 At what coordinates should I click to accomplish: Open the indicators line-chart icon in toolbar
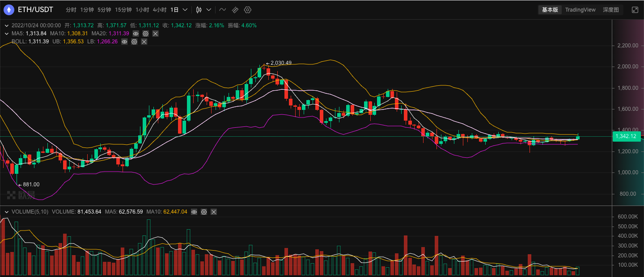pyautogui.click(x=222, y=10)
